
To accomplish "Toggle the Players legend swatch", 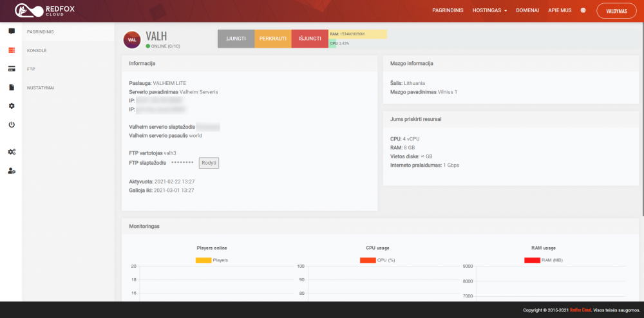I will 204,260.
